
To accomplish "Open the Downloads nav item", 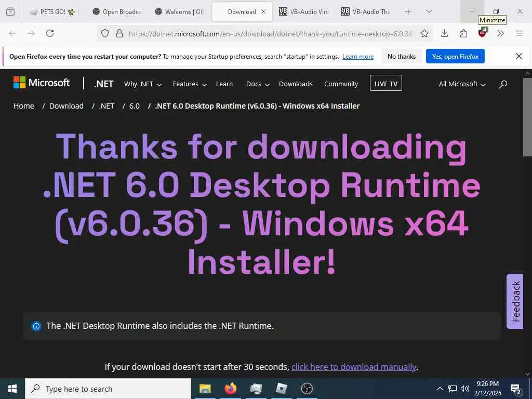I will (296, 84).
